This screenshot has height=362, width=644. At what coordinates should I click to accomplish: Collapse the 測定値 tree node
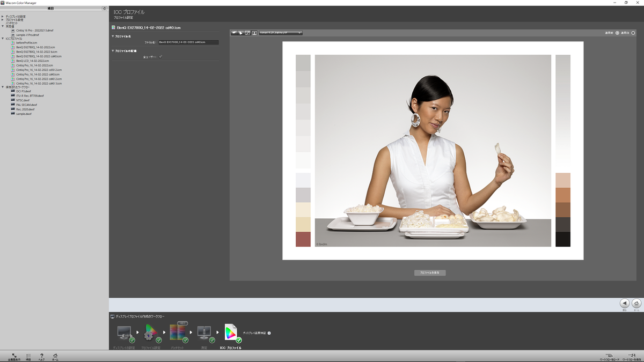tap(2, 26)
